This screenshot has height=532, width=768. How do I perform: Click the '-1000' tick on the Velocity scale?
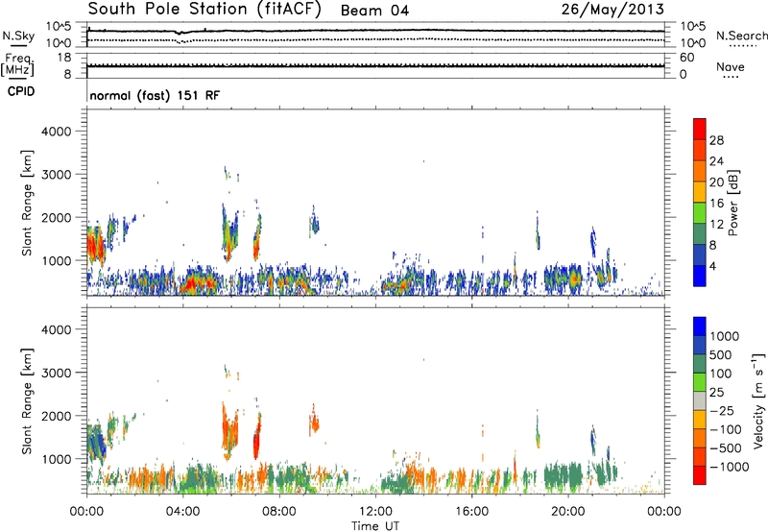coord(729,467)
